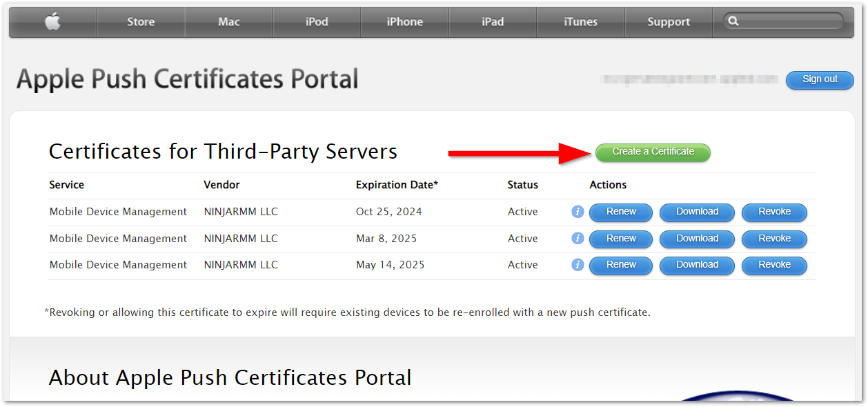Click the info icon for May 14 certificate
The height and width of the screenshot is (407, 868).
pyautogui.click(x=578, y=265)
